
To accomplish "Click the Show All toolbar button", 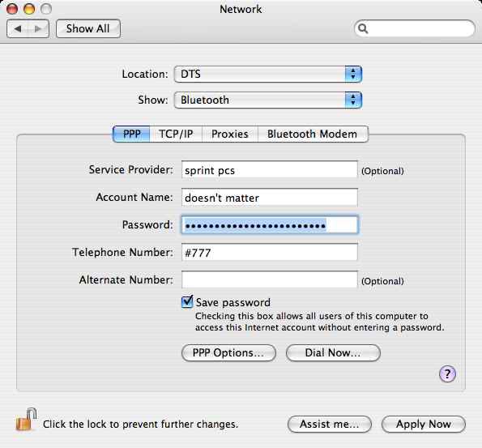I will 88,29.
